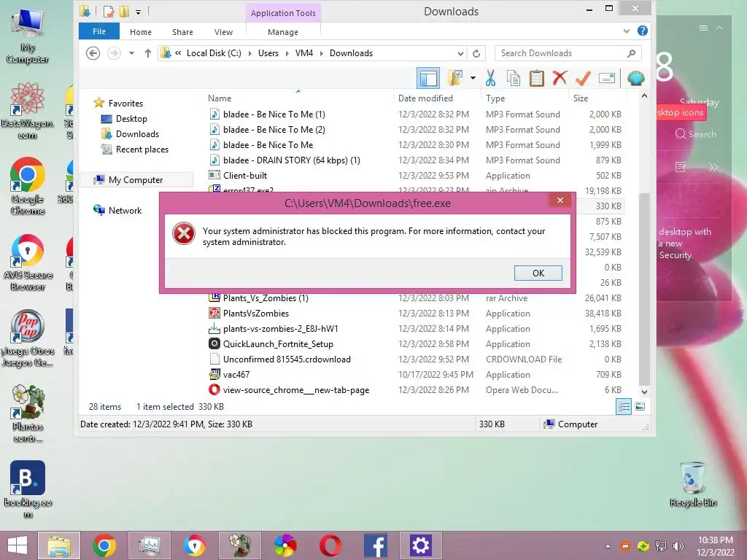Open Recycle Bin desktop icon
This screenshot has width=747, height=560.
click(x=693, y=484)
